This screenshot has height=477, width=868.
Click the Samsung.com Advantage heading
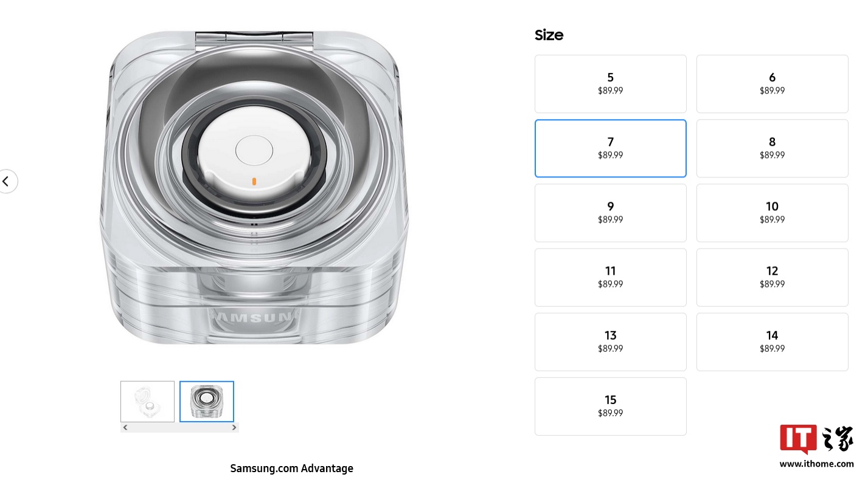pos(291,468)
